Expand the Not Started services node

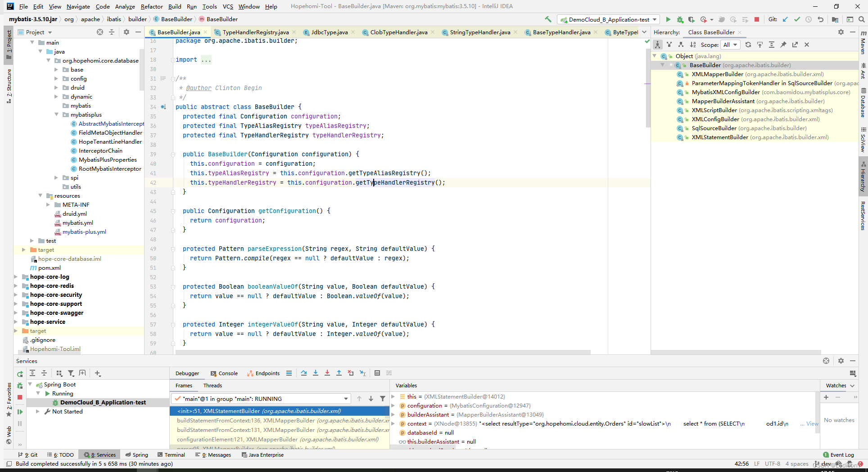click(x=38, y=412)
